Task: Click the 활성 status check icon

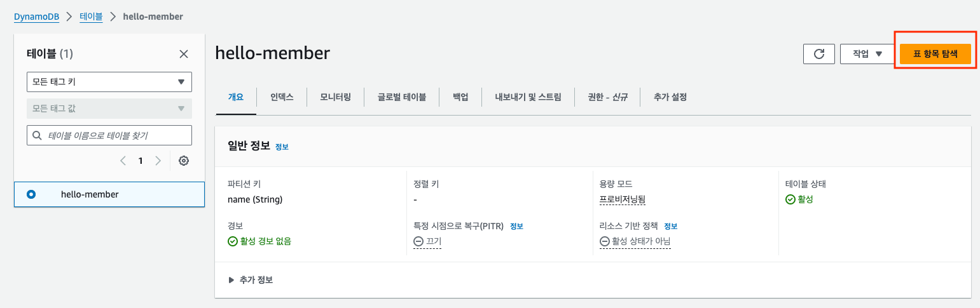Action: tap(790, 199)
